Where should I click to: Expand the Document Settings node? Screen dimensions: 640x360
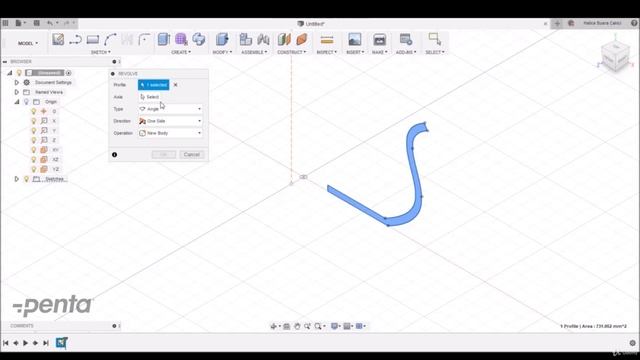17,82
